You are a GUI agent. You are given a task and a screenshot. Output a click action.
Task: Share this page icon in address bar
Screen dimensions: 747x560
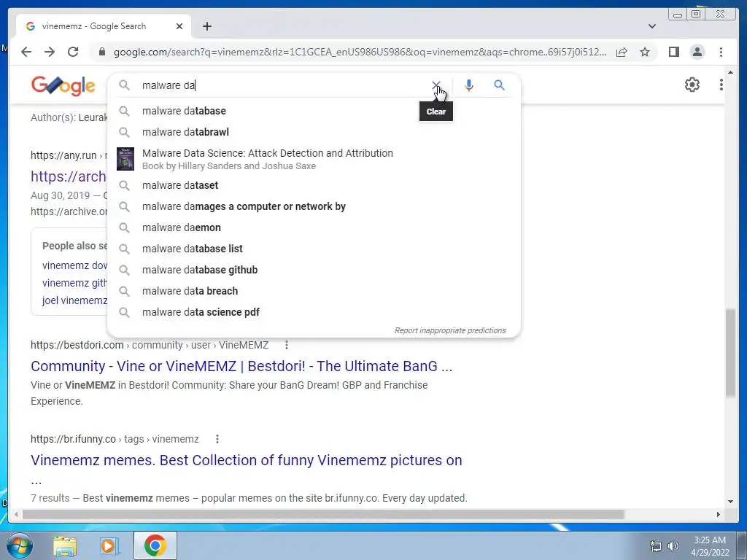[622, 52]
